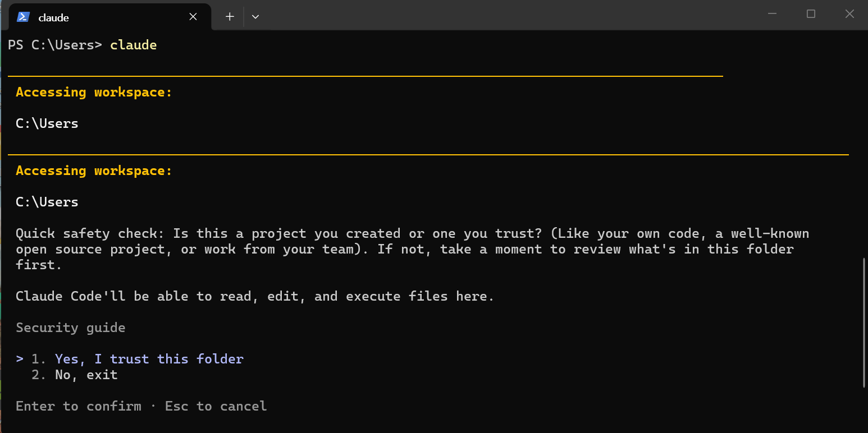This screenshot has width=868, height=433.
Task: Close the claude terminal tab
Action: tap(193, 17)
